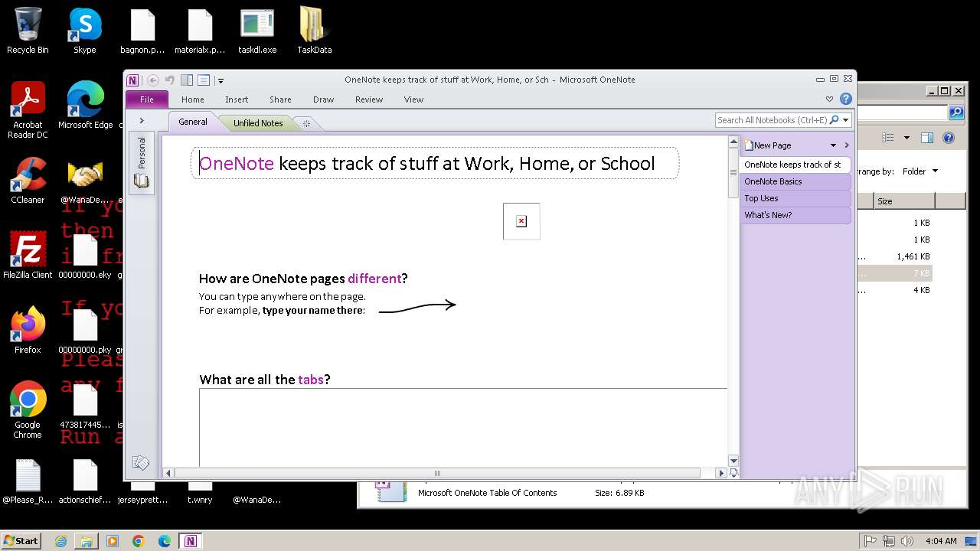
Task: Open the File tab
Action: [147, 99]
